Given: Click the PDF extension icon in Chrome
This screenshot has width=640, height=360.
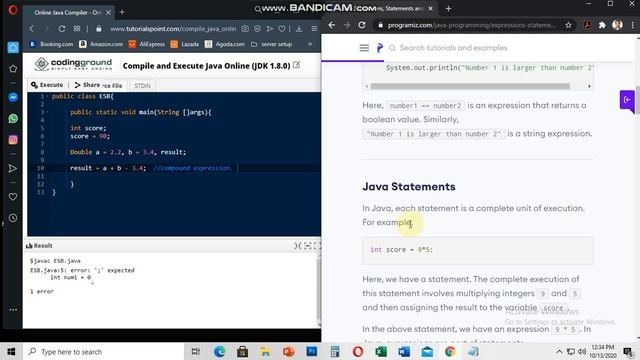Looking at the screenshot, I should pyautogui.click(x=587, y=25).
